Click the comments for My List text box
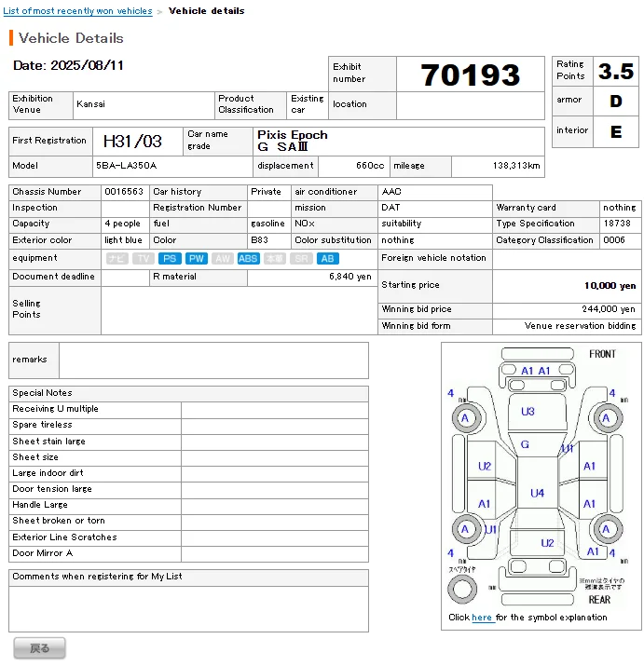The image size is (644, 666). pos(188,608)
